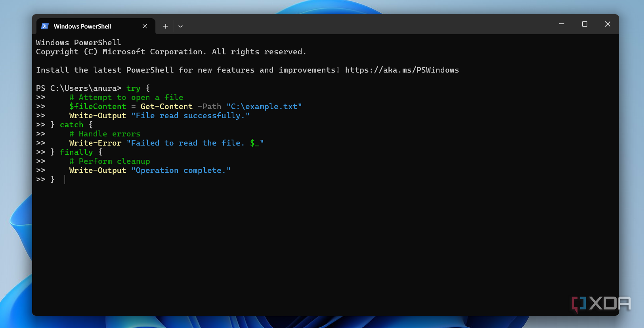
Task: Maximize the terminal window
Action: [585, 24]
